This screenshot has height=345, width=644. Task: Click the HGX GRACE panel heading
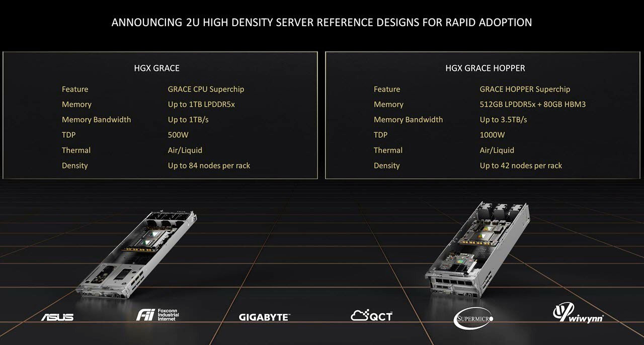click(156, 68)
